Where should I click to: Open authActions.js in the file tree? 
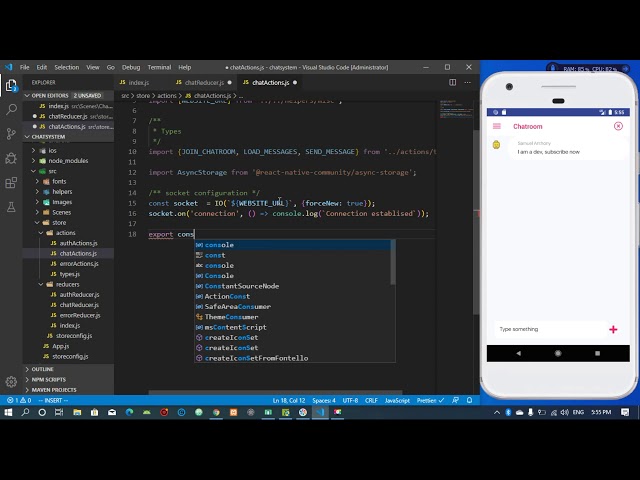click(x=78, y=243)
